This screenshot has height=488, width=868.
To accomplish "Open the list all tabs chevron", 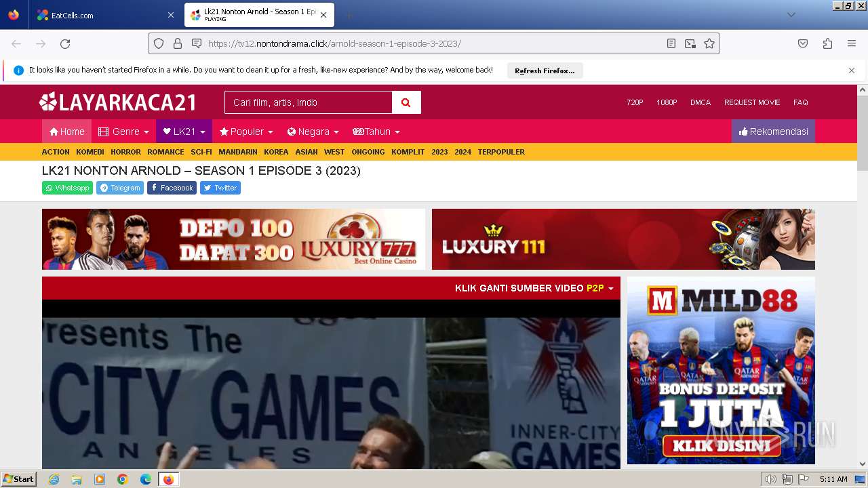I will [791, 15].
